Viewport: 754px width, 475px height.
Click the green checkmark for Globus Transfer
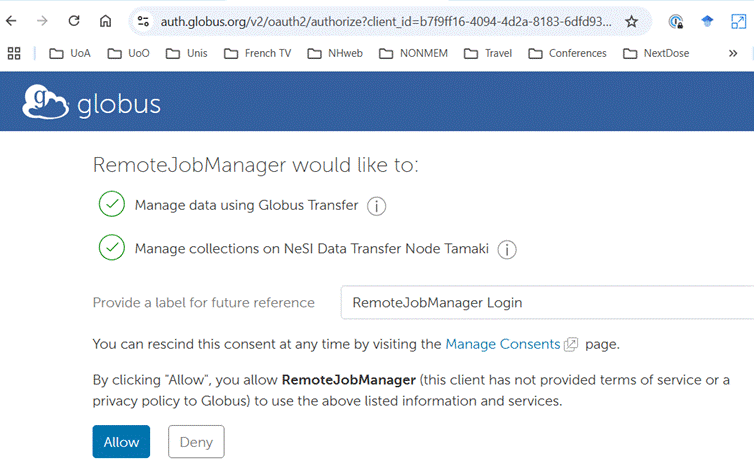111,205
